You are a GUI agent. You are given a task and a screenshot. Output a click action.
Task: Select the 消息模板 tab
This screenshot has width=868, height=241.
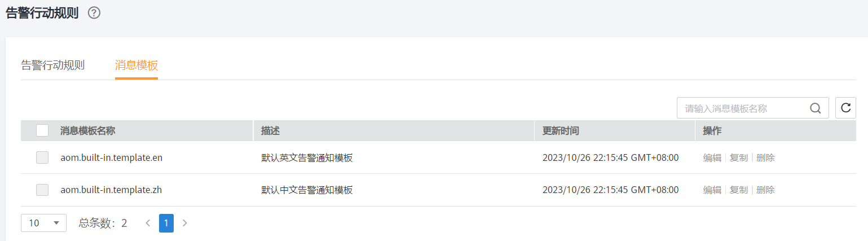(x=136, y=65)
